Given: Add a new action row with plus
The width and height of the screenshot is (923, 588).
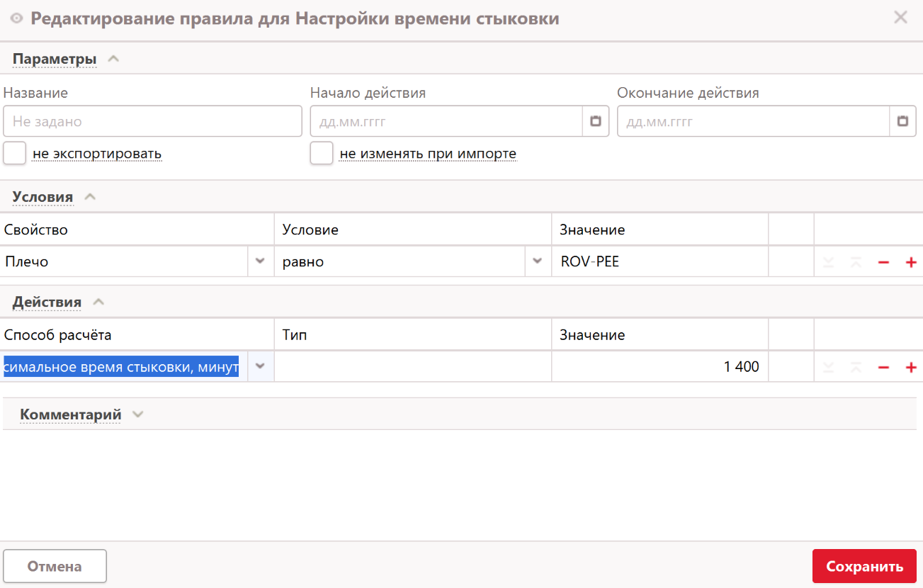Looking at the screenshot, I should [x=911, y=367].
